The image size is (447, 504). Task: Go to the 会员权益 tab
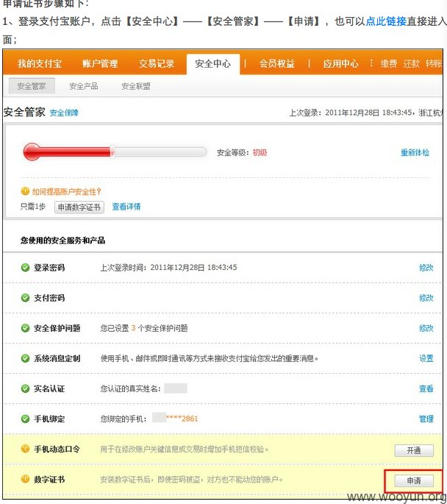[277, 63]
